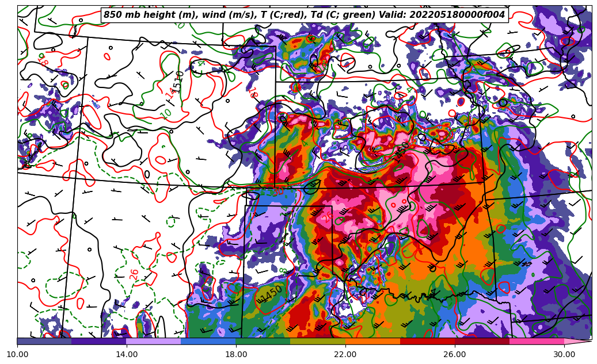597x364 pixels.
Task: Click the black 1510 height contour label
Action: tap(178, 82)
